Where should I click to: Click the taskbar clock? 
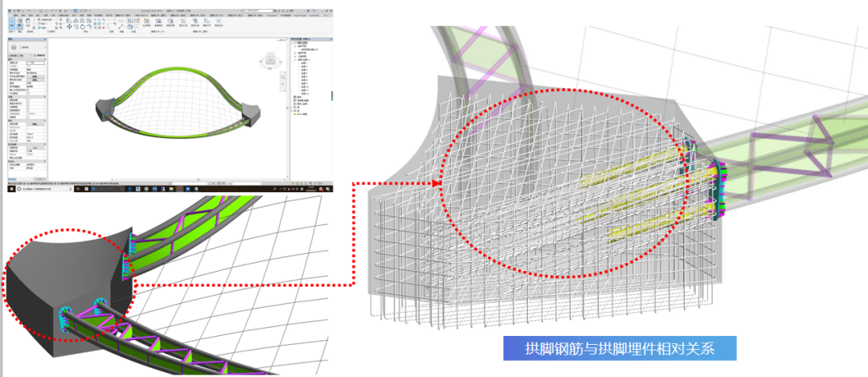click(310, 188)
